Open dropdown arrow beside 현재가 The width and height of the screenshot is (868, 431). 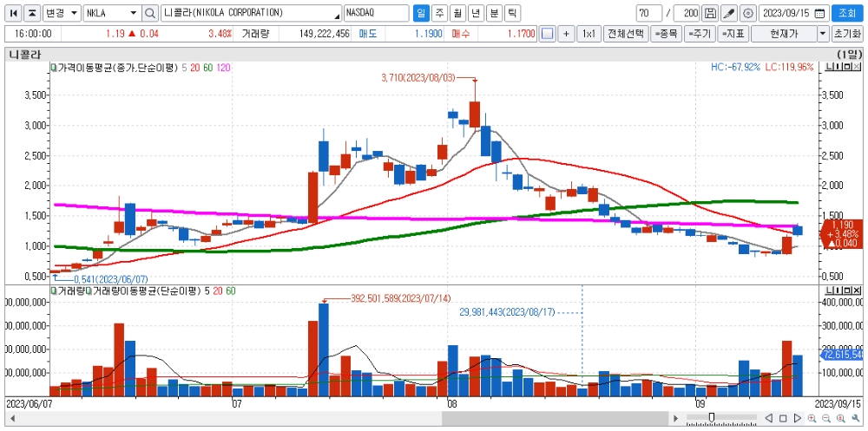coord(823,34)
